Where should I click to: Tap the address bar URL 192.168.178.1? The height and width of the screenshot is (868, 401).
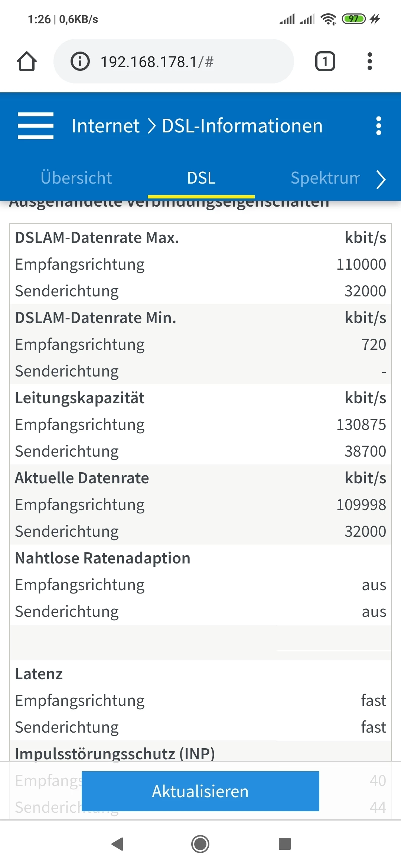[157, 62]
